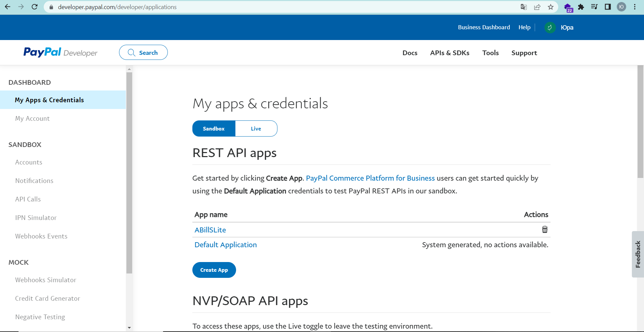Click the Create App button

coord(214,270)
